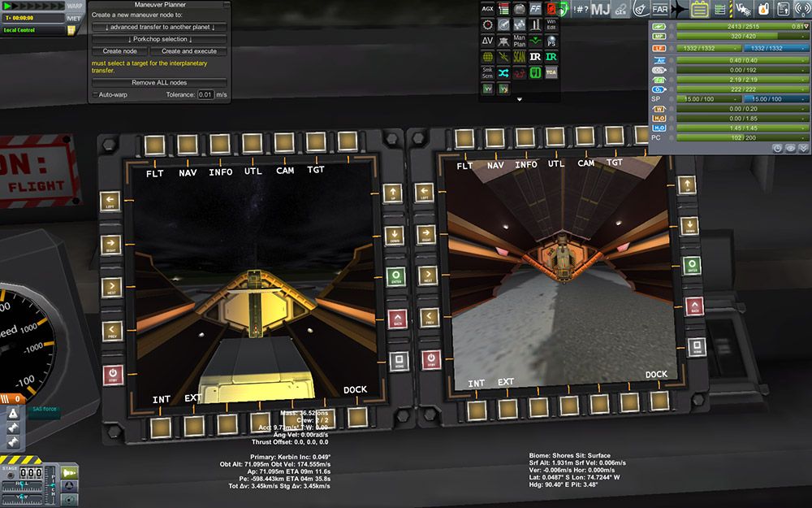Screen dimensions: 812x508
Task: Enable the Auto-warp checkbox
Action: pos(95,95)
